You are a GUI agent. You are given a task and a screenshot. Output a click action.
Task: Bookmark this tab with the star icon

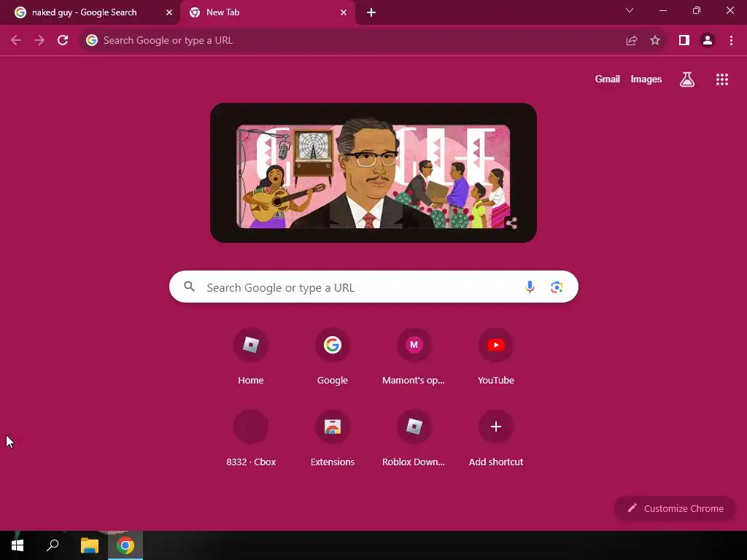(655, 41)
